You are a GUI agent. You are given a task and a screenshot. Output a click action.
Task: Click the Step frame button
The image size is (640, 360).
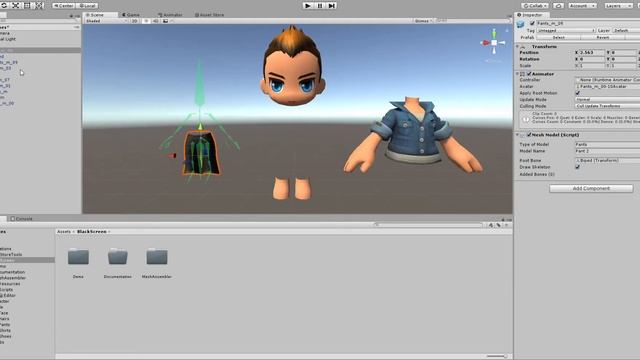(332, 6)
